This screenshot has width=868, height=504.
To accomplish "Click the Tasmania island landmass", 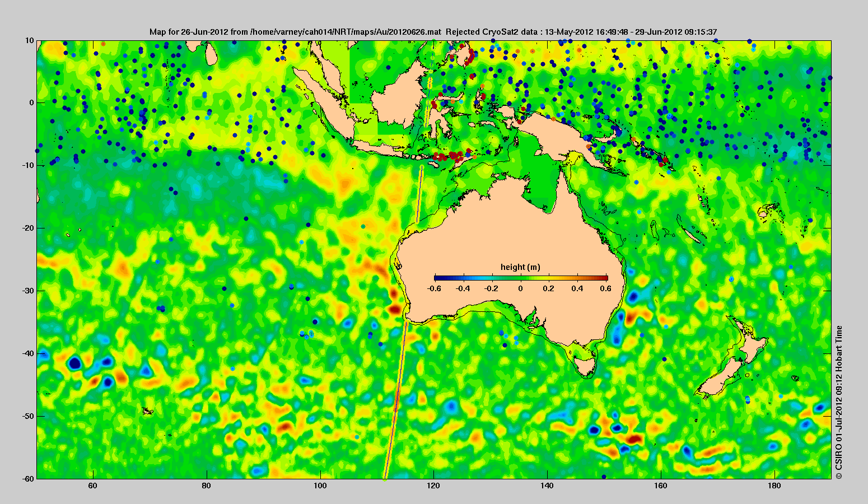I will pos(585,367).
